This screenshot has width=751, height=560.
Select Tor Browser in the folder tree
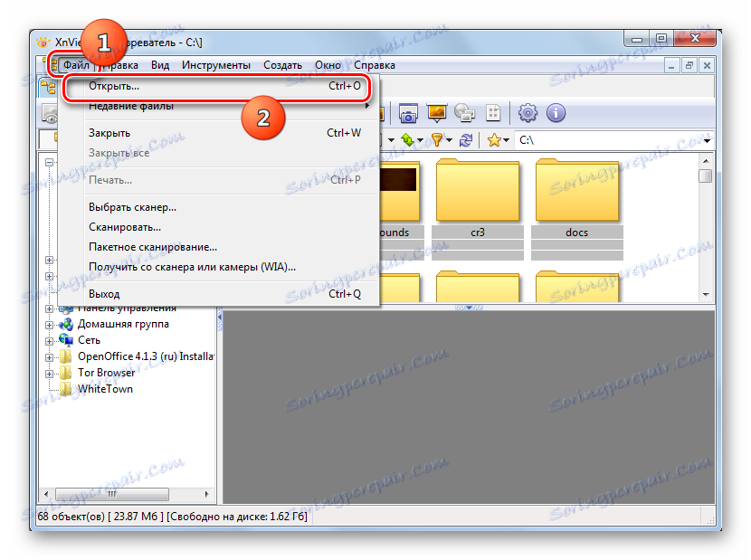[x=107, y=373]
